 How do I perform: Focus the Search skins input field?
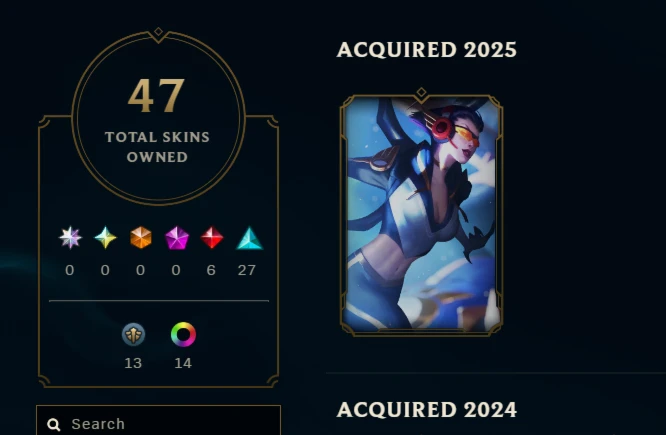[158, 421]
